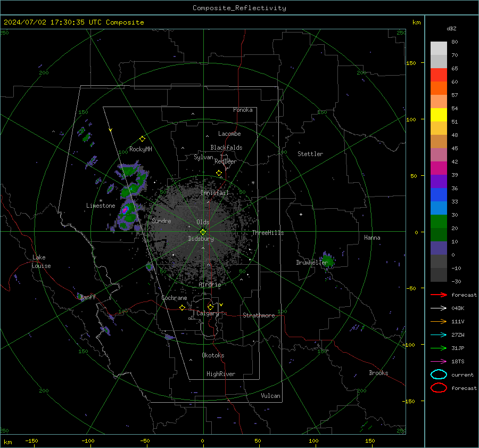Viewport: 479px width, 448px height.
Task: Click the green 31JP arrow icon
Action: pos(439,348)
